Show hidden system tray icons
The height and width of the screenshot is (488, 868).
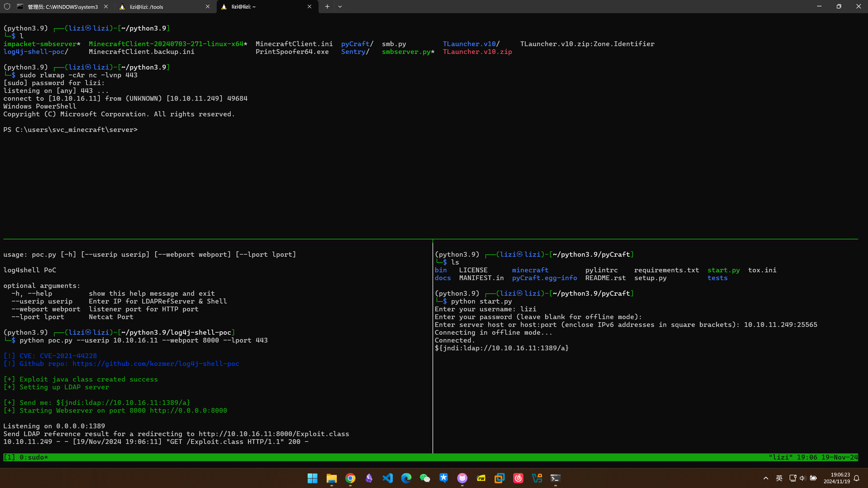766,478
